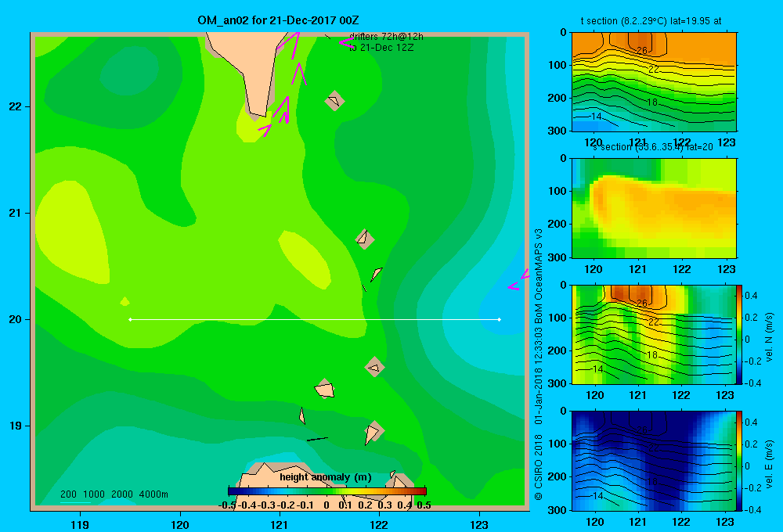Click the height anomaly color scale bar

tap(327, 491)
